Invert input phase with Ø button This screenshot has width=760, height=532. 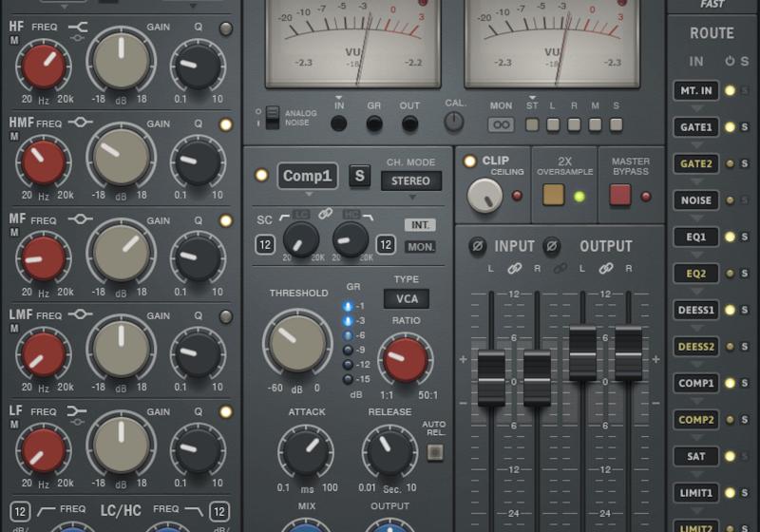point(477,246)
